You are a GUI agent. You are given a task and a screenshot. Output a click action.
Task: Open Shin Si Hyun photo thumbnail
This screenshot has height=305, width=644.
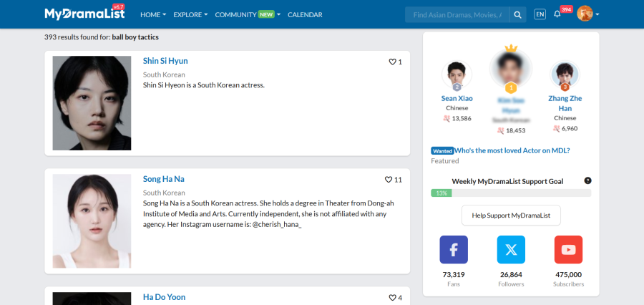click(92, 103)
